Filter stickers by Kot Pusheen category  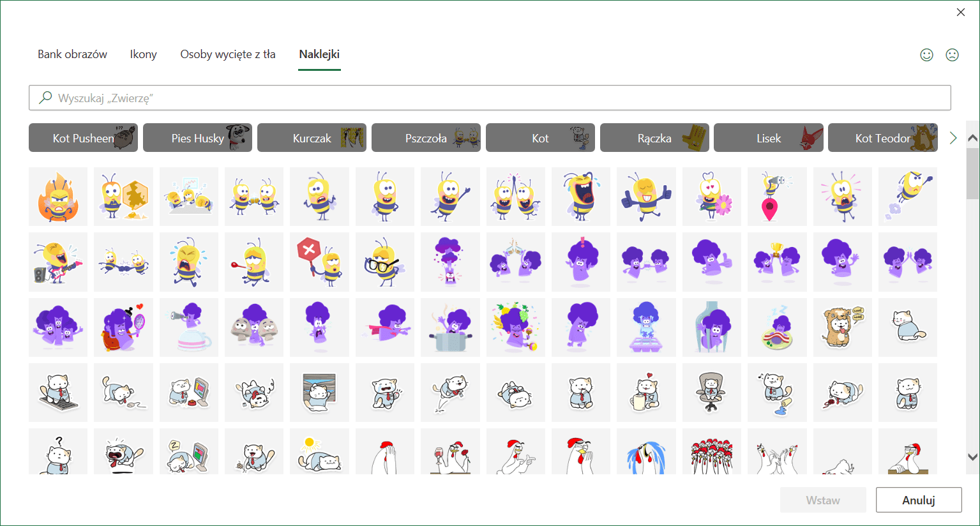click(x=83, y=138)
